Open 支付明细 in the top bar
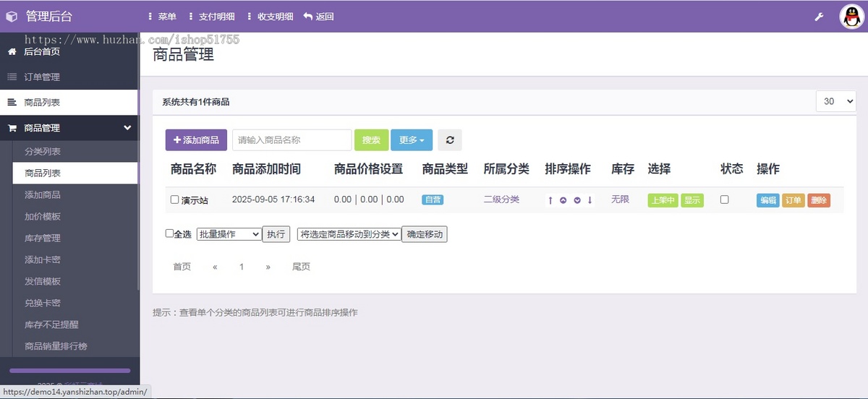Image resolution: width=868 pixels, height=399 pixels. tap(211, 17)
